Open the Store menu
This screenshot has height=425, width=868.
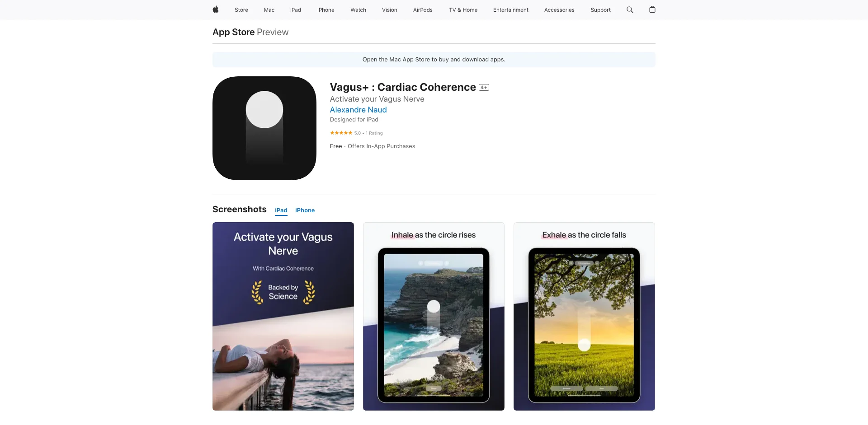coord(241,10)
